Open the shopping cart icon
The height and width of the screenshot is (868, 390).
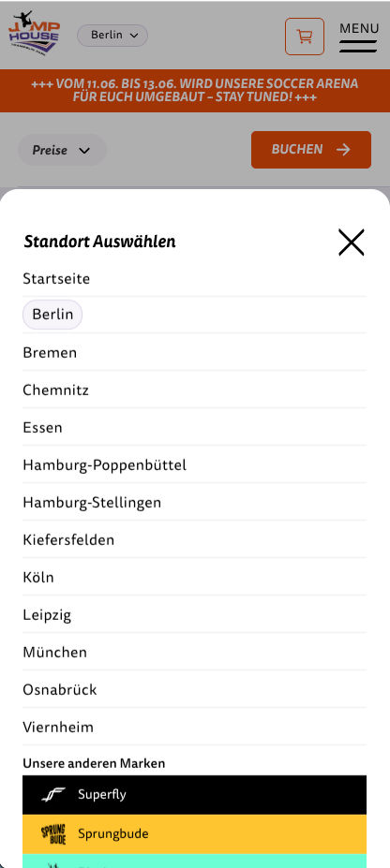(304, 37)
